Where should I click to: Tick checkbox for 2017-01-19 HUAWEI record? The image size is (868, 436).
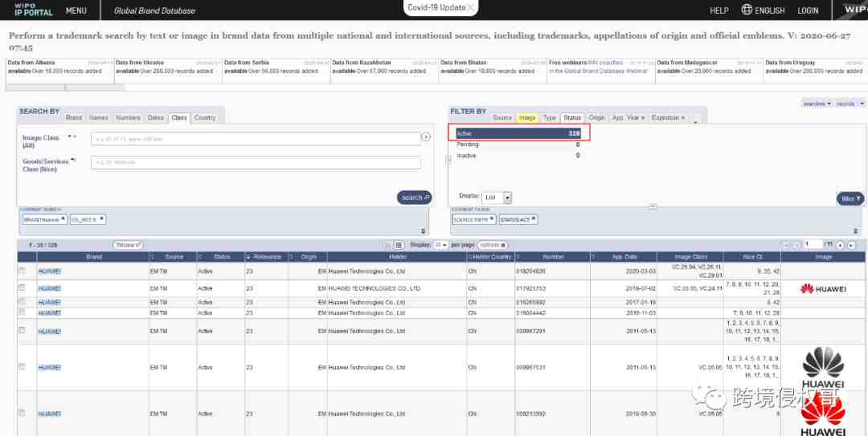point(23,302)
